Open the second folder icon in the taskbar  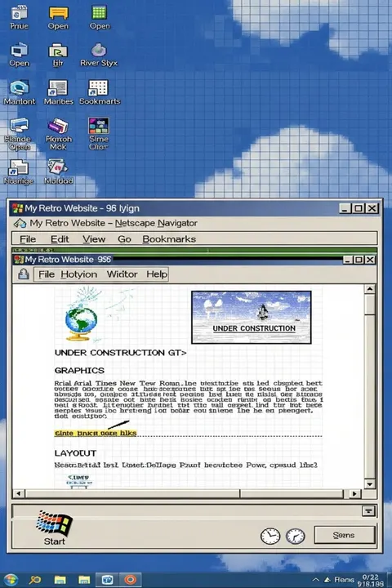pos(84,580)
